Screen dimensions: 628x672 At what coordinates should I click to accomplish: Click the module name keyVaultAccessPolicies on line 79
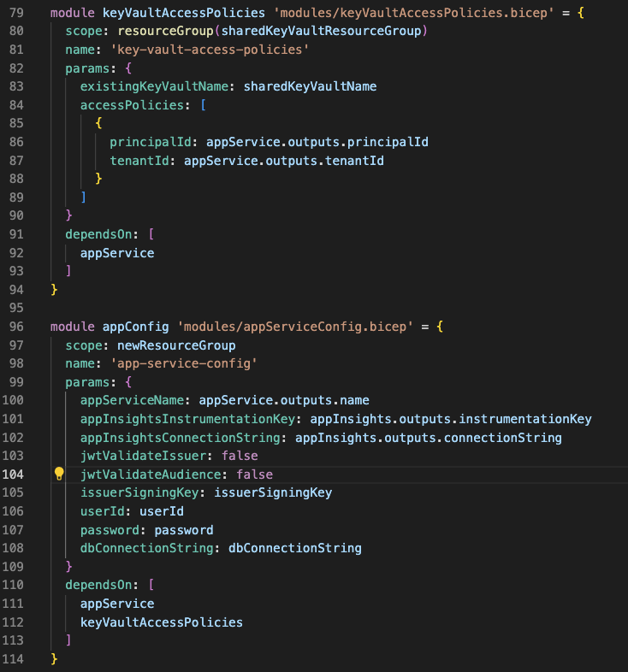click(184, 13)
